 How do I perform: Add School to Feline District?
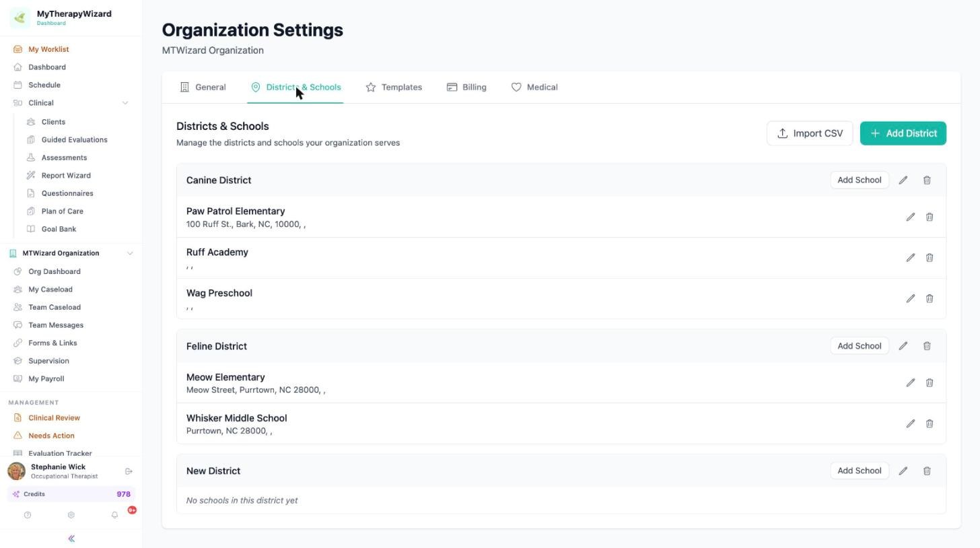pyautogui.click(x=859, y=346)
